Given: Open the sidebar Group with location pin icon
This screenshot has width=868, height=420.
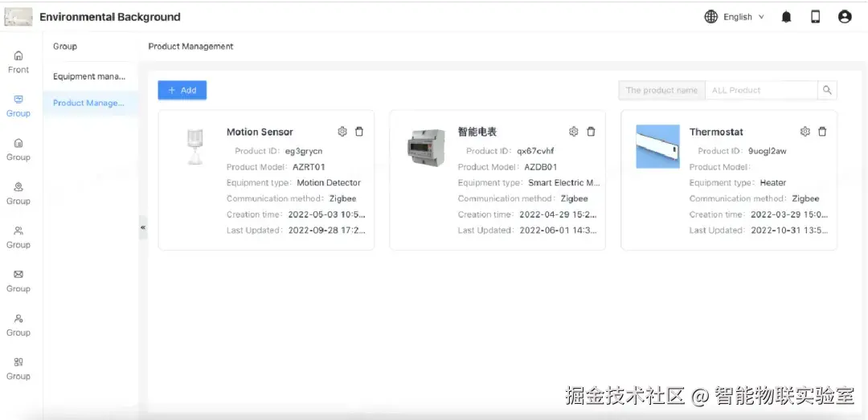Looking at the screenshot, I should (x=18, y=194).
